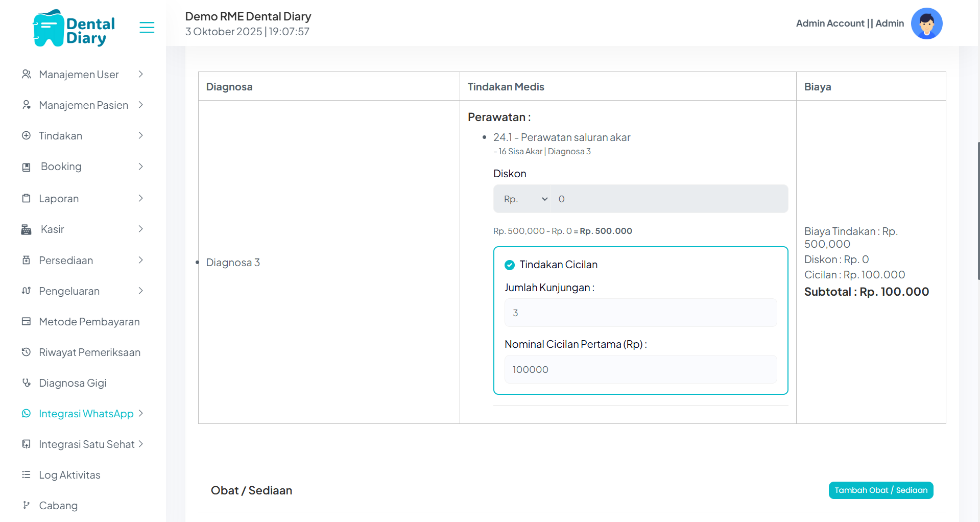Expand the Laporan submenu chevron
Screen dimensions: 980x522
[141, 198]
